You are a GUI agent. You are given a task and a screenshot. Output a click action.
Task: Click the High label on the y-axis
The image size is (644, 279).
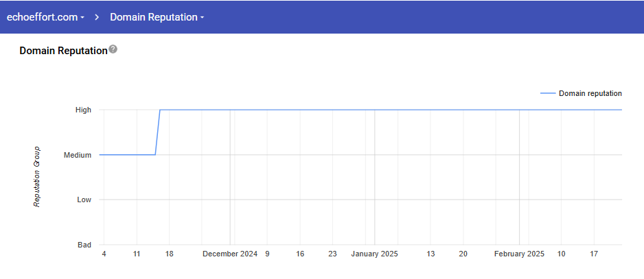(83, 110)
